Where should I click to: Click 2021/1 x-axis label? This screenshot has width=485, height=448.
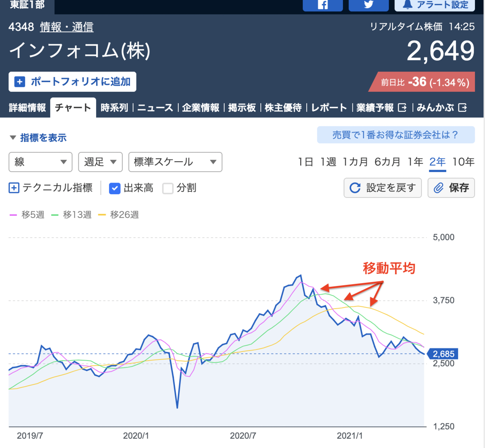(x=350, y=436)
